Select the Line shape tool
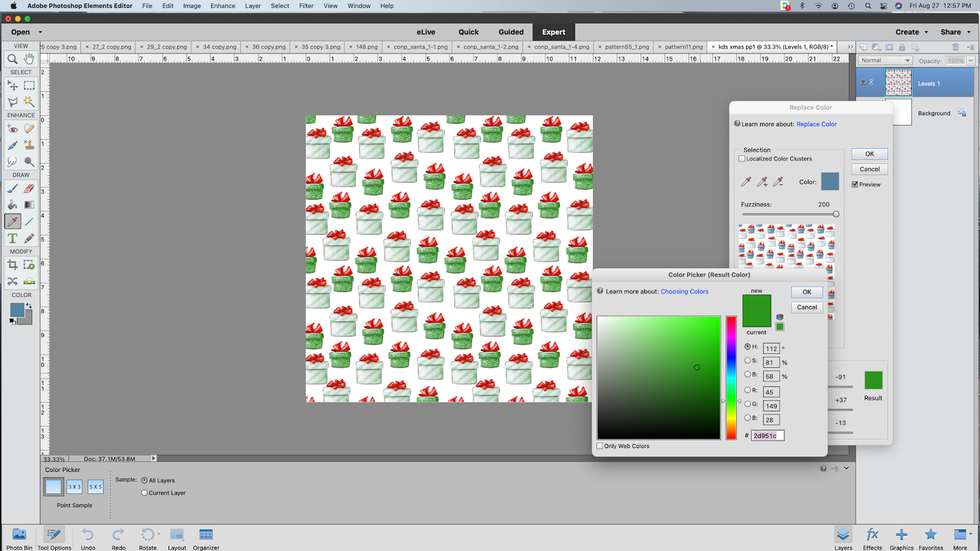This screenshot has width=980, height=551. point(29,222)
